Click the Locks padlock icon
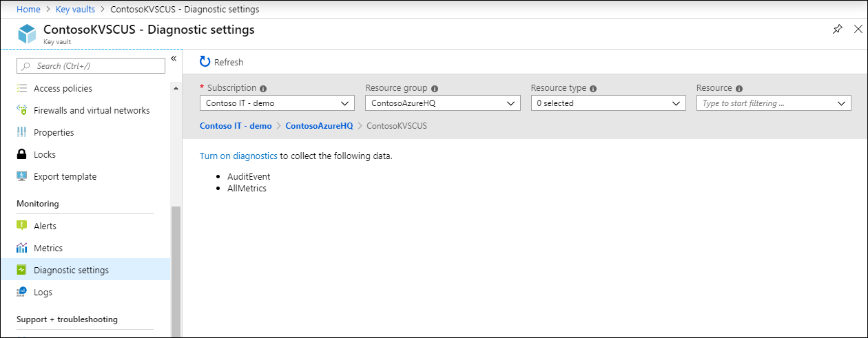 pyautogui.click(x=21, y=154)
